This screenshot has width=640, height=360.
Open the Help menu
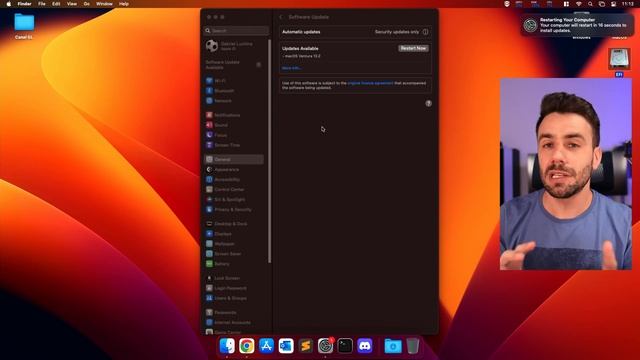tap(124, 4)
